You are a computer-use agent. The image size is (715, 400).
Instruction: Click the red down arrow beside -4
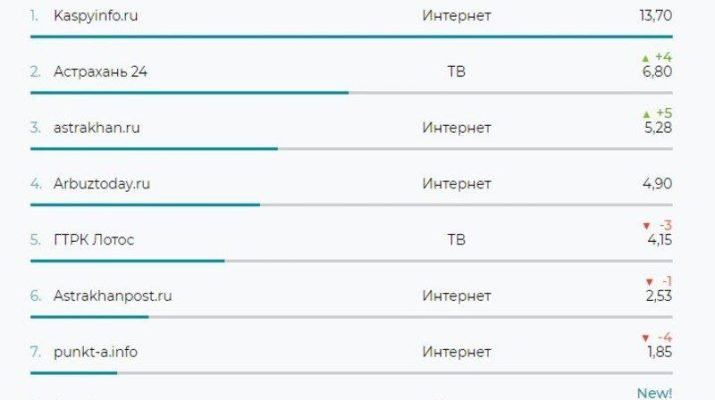pos(645,338)
